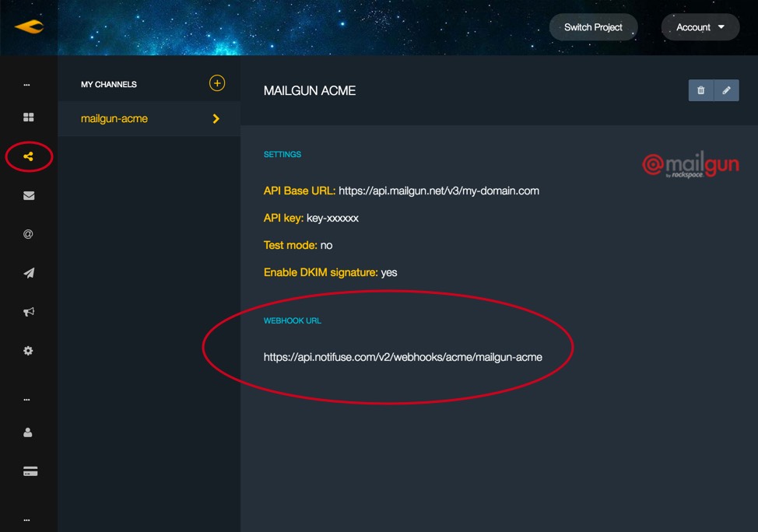Expand mailgun-acme channel chevron arrow
The image size is (758, 532).
tap(216, 119)
